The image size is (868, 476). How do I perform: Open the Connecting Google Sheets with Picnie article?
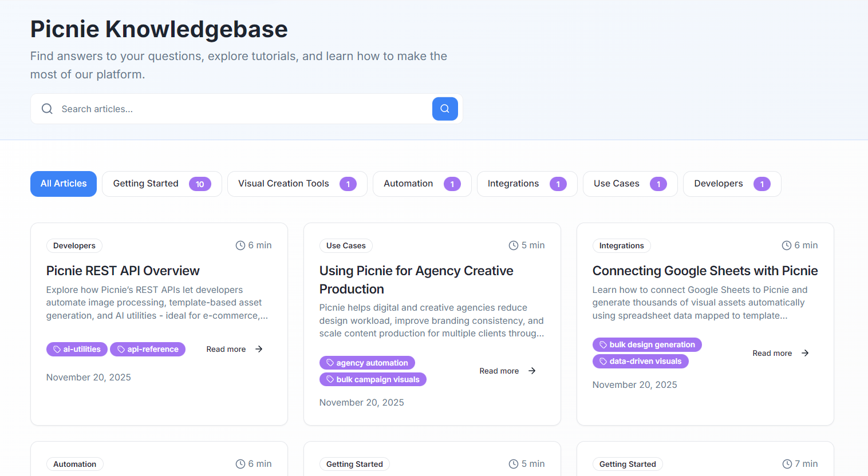[x=705, y=271]
